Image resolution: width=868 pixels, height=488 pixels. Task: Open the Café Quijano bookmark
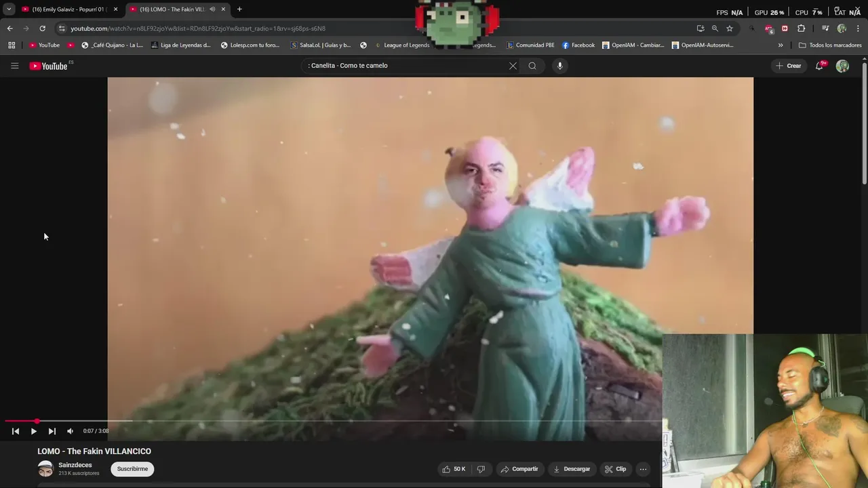pyautogui.click(x=112, y=45)
